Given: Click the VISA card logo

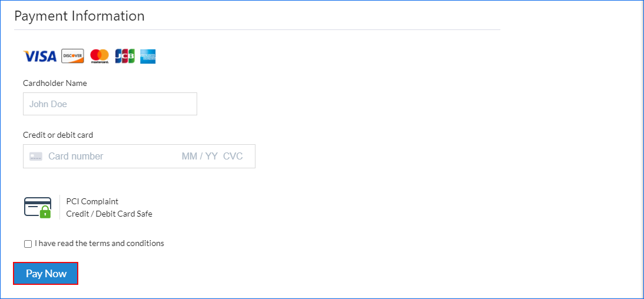Looking at the screenshot, I should tap(40, 57).
